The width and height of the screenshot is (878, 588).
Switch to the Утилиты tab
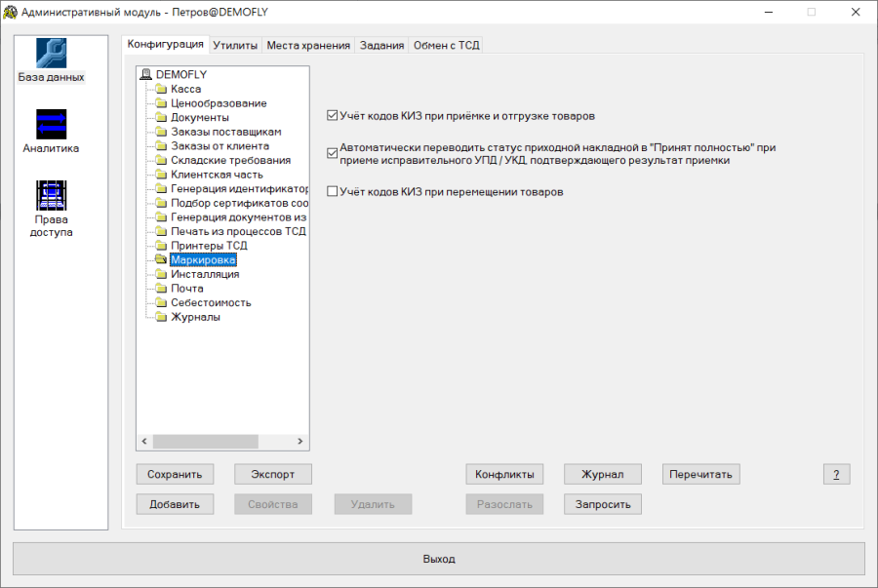235,45
